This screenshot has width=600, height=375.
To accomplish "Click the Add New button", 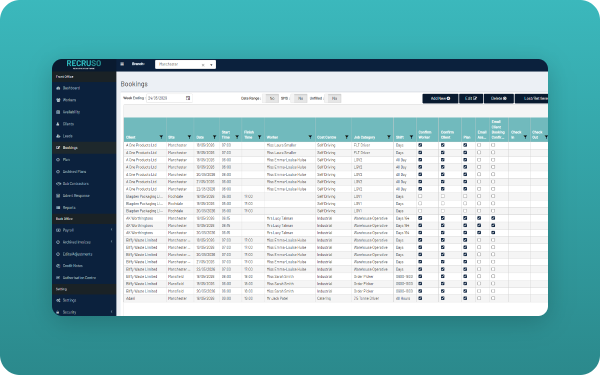I will (440, 98).
